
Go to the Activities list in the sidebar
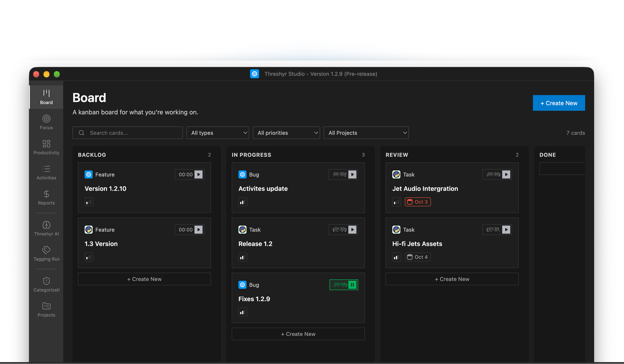46,173
